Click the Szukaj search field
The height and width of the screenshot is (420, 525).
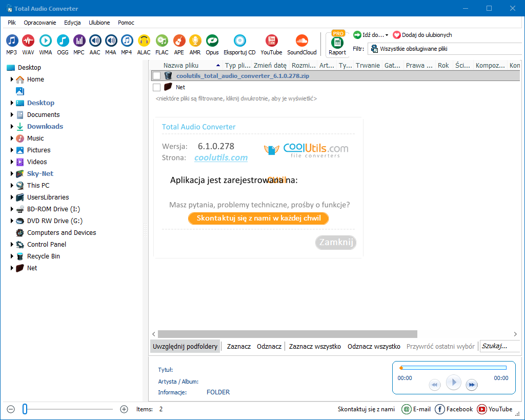point(500,346)
